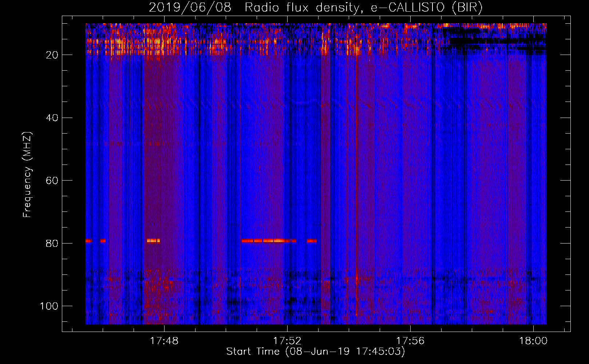Click the 80 MHz frequency label
The width and height of the screenshot is (589, 364).
pyautogui.click(x=52, y=244)
